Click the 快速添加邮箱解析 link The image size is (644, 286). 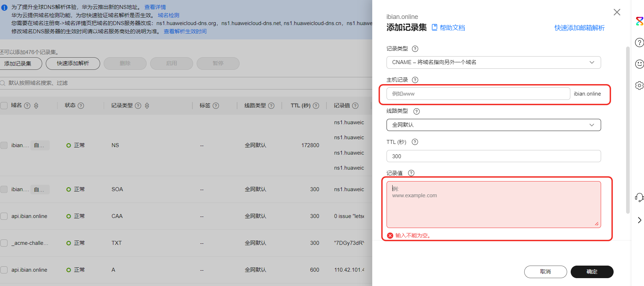(x=579, y=28)
